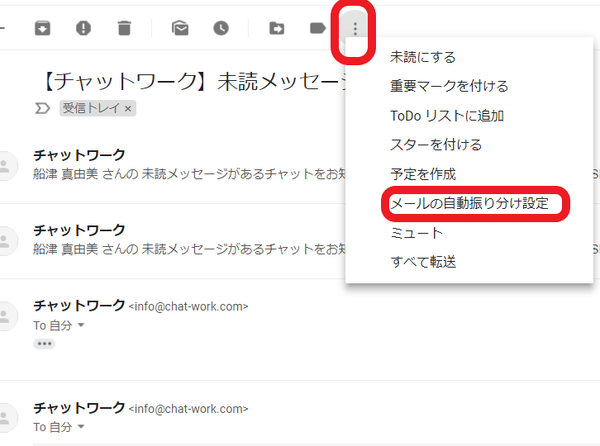The width and height of the screenshot is (600, 446).
Task: Click the avatar of the third message
Action: (5, 316)
